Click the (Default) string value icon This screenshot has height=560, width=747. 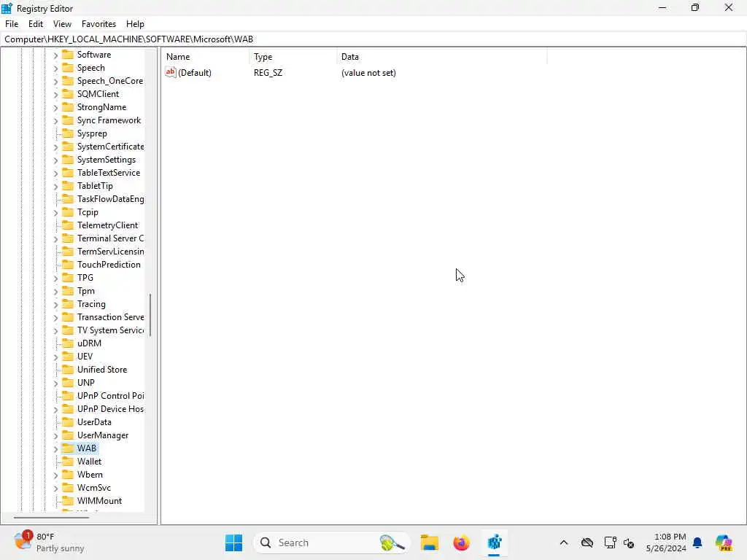[x=171, y=72]
